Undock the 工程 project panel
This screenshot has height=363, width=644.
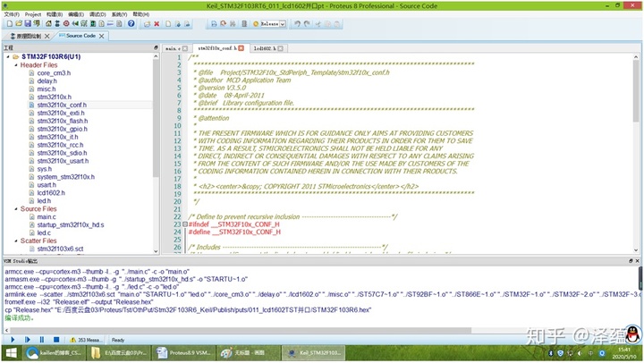pos(156,47)
